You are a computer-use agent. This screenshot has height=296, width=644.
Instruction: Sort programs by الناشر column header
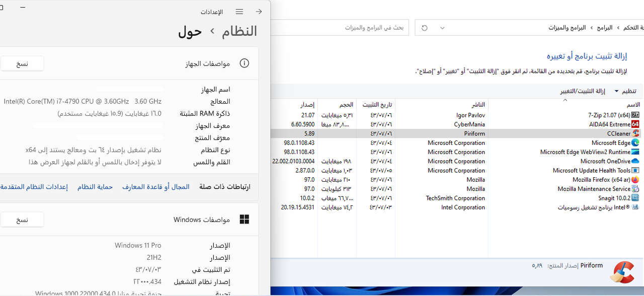pyautogui.click(x=478, y=105)
